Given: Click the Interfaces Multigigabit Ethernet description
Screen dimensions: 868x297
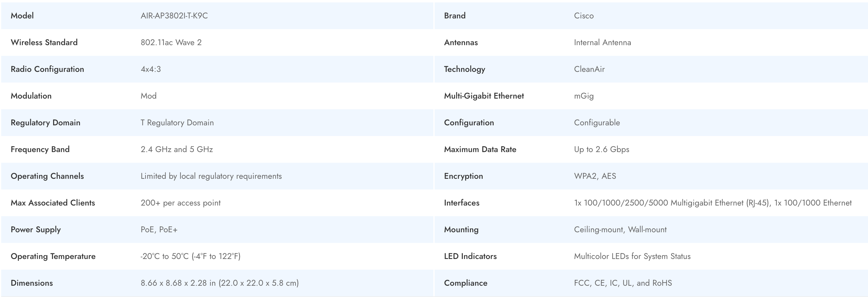Looking at the screenshot, I should click(712, 203).
